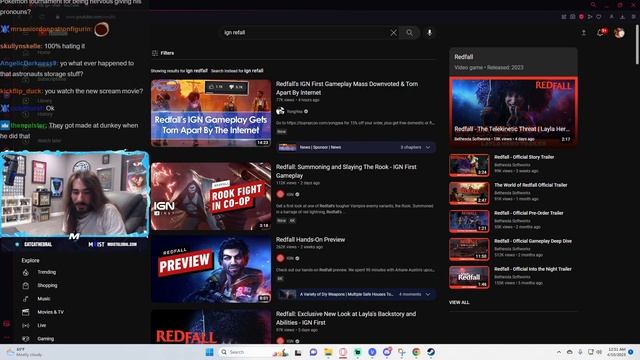The height and width of the screenshot is (360, 640).
Task: Open Task View on the taskbar
Action: point(298,352)
